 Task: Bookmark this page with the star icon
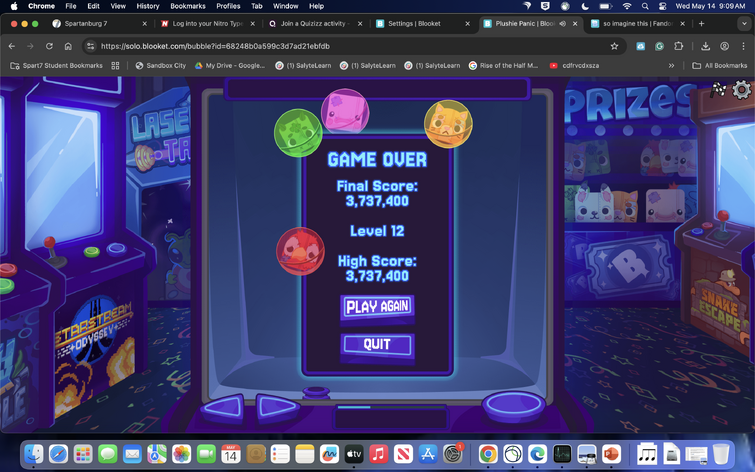tap(614, 46)
